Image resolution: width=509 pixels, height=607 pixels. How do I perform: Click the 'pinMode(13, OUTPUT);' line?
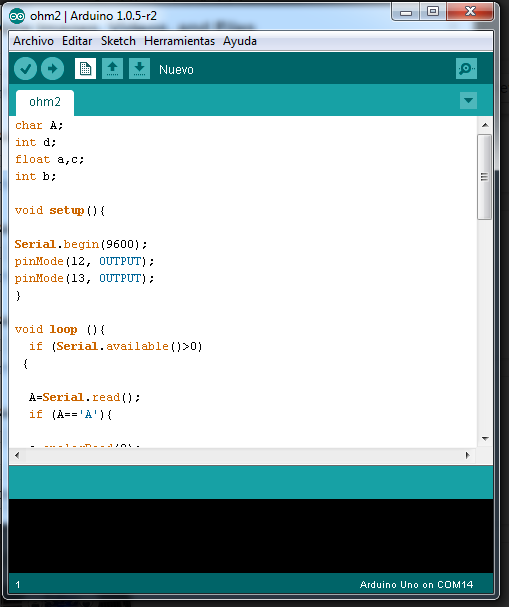click(84, 278)
